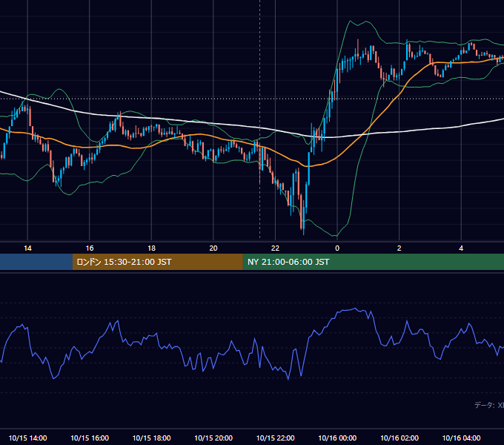Click the 14 hour label on time axis
Viewport: 504px width, 445px height.
pos(27,248)
